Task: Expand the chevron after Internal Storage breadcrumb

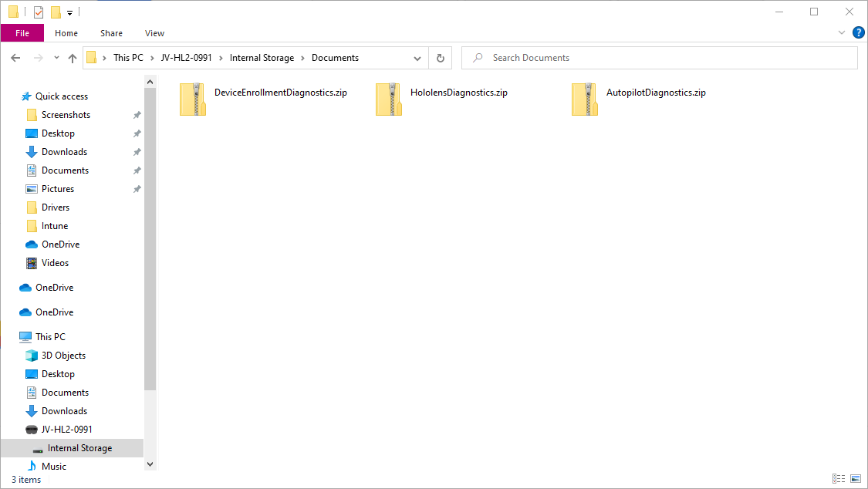Action: click(302, 58)
